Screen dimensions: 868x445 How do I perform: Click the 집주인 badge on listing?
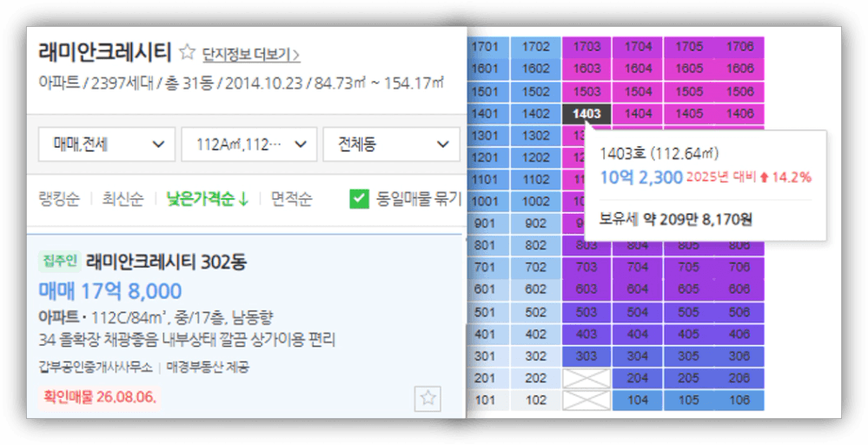click(x=59, y=261)
